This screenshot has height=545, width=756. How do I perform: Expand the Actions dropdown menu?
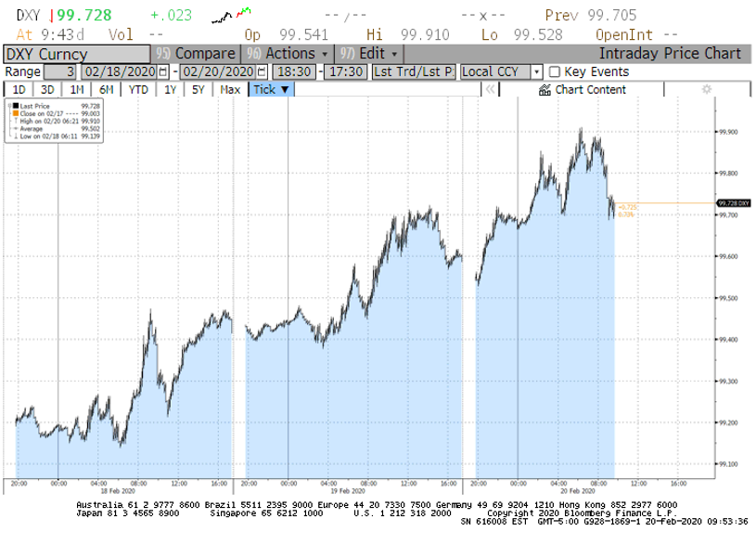click(286, 53)
